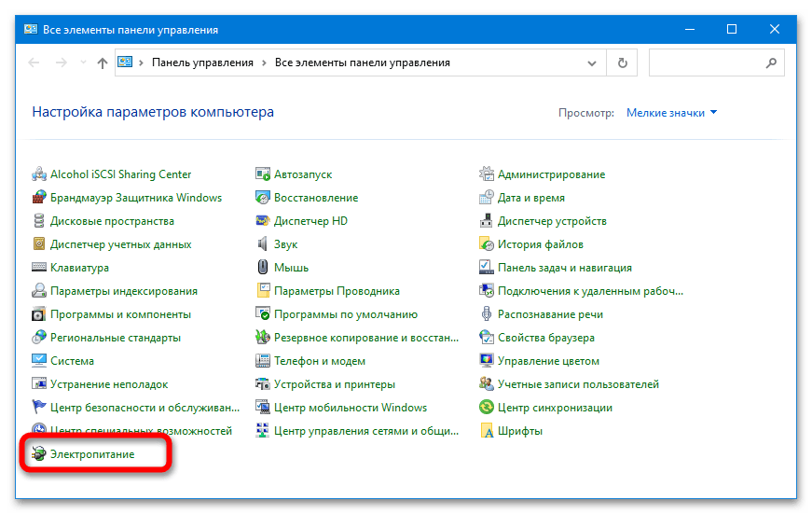Click the Система monitor icon

39,361
